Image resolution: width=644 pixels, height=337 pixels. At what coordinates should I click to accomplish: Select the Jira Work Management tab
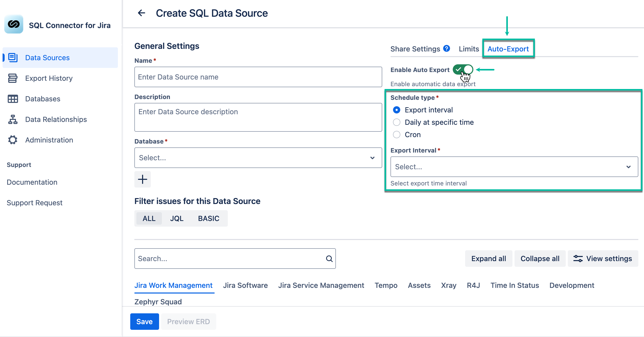(173, 285)
